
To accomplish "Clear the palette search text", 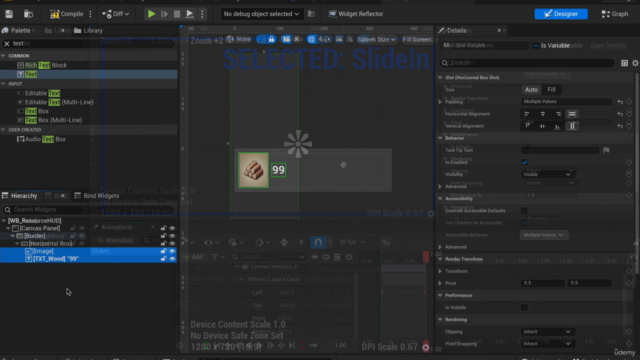I will [7, 43].
